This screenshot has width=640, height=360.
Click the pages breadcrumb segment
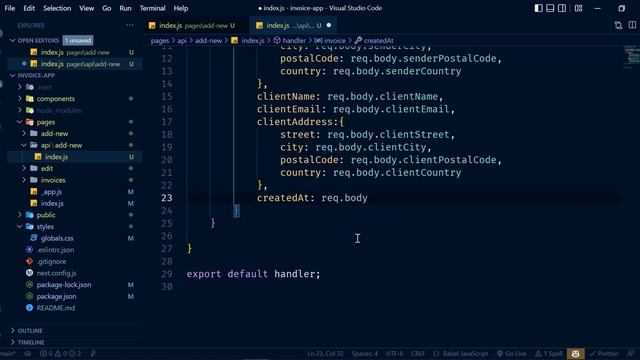pyautogui.click(x=160, y=40)
